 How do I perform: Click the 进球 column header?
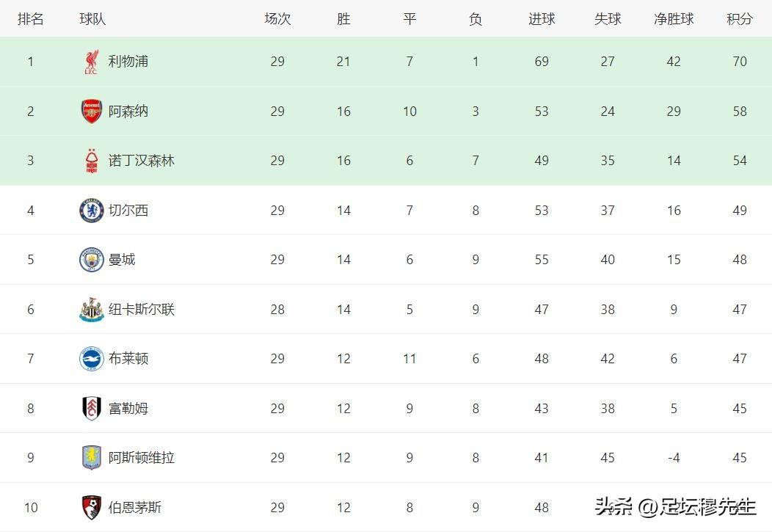[x=542, y=19]
